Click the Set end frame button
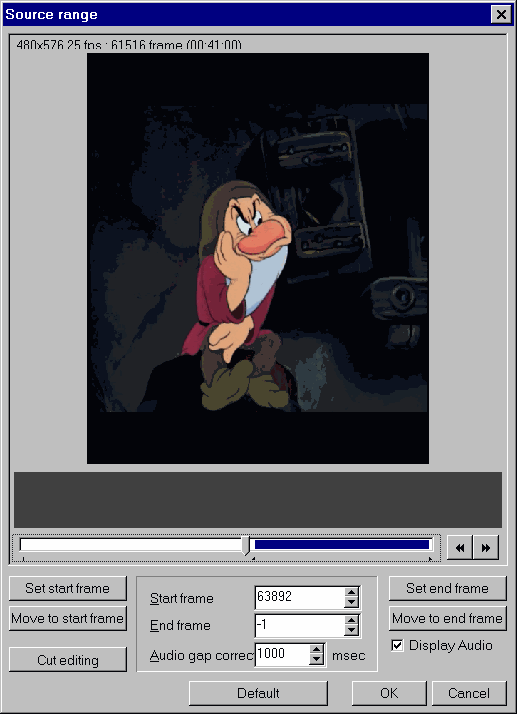This screenshot has height=714, width=517. 447,588
